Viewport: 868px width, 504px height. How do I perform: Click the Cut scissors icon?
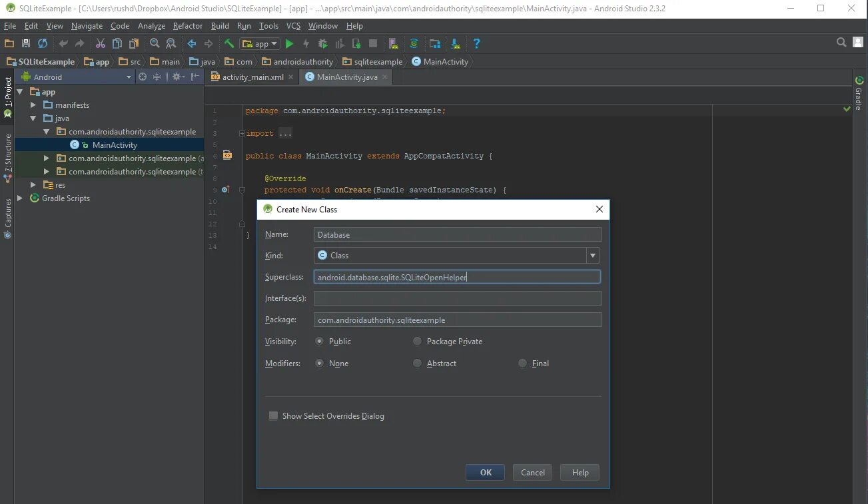[x=100, y=44]
